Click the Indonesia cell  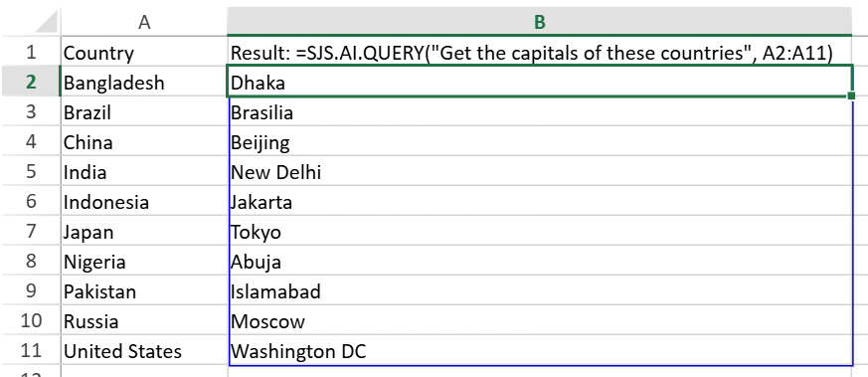point(144,202)
